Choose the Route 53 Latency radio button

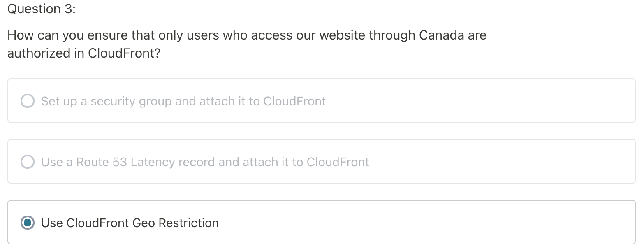tap(28, 162)
